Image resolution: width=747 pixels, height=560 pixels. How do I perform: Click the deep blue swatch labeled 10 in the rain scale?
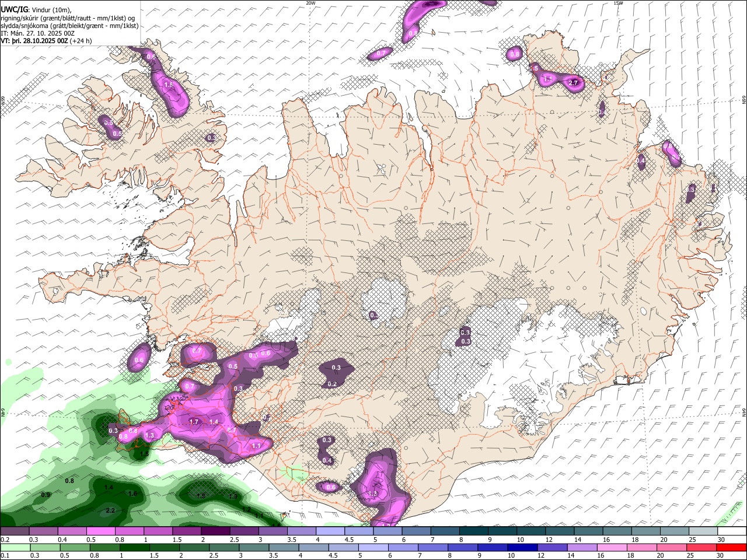pos(522,548)
